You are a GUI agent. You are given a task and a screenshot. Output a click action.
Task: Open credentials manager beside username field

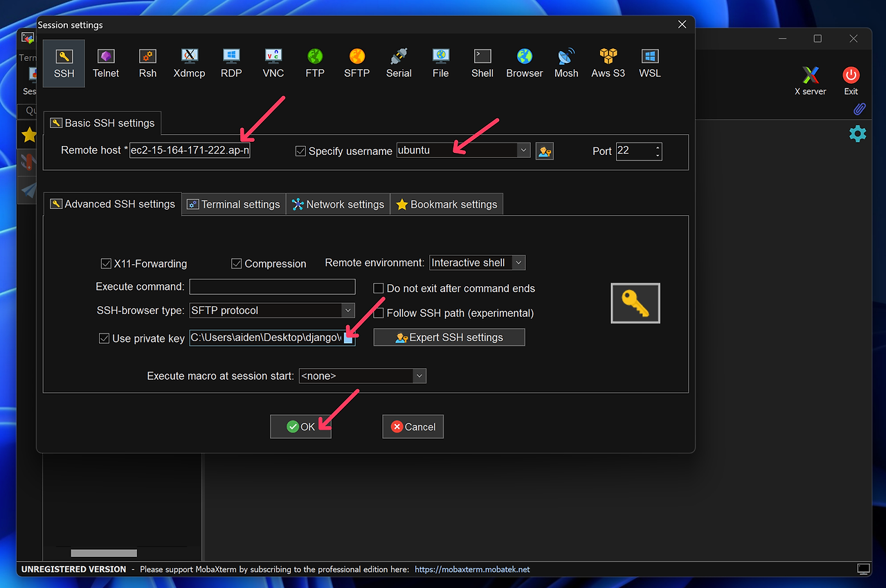coord(544,151)
